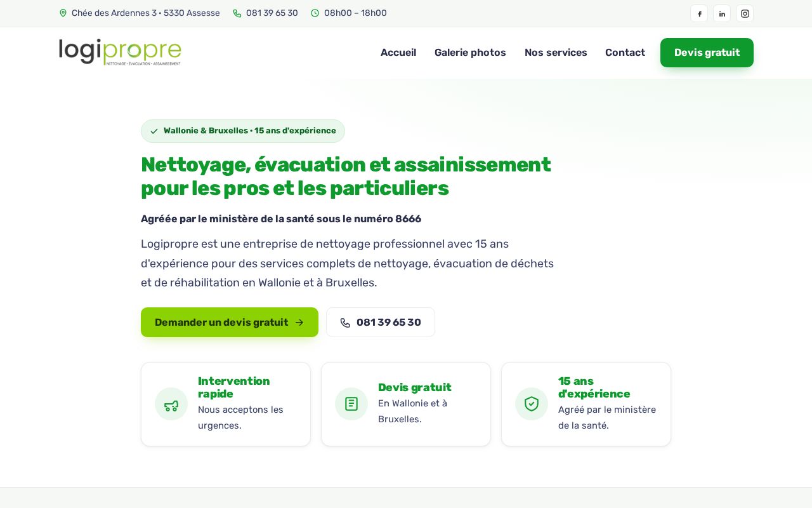Open the Facebook social icon
This screenshot has height=508, width=812.
[699, 13]
